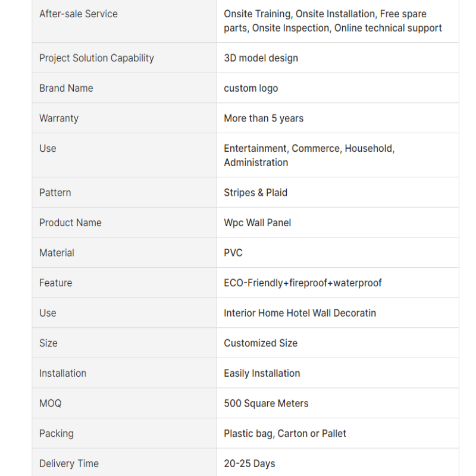This screenshot has width=476, height=476.
Task: Click the Easily Installation value cell
Action: [x=262, y=373]
